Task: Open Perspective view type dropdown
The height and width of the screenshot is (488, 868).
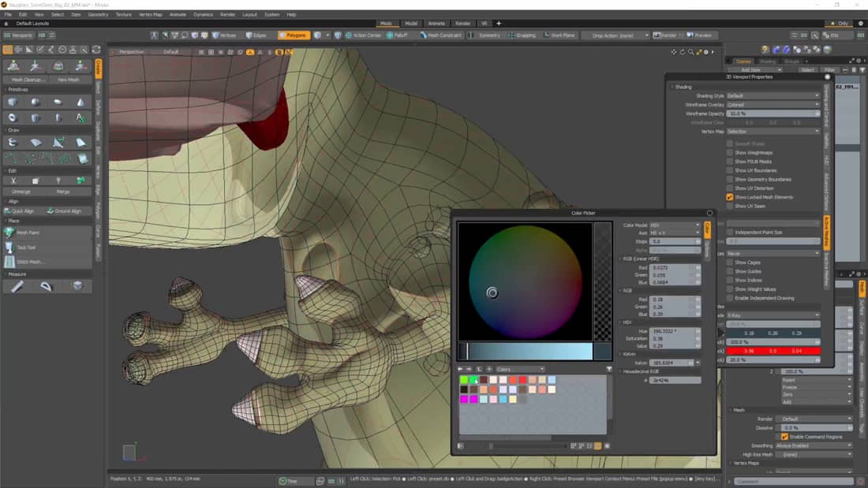Action: point(131,52)
